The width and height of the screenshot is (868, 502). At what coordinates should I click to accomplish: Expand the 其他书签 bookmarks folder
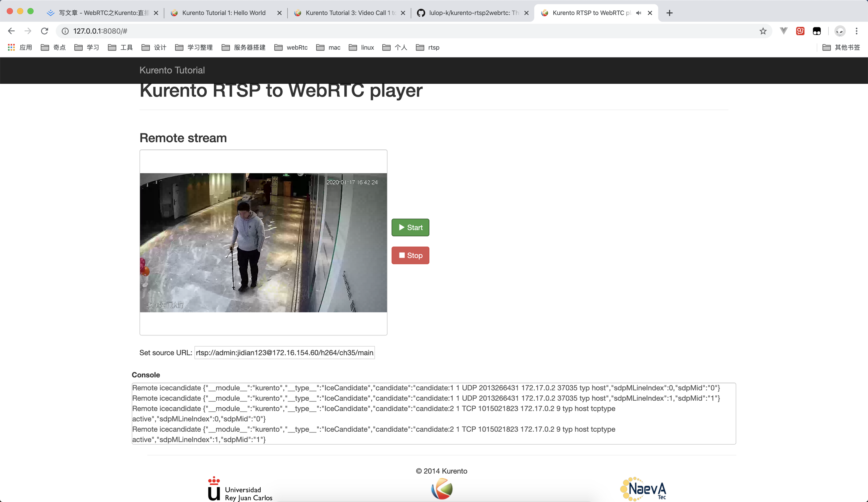point(842,47)
